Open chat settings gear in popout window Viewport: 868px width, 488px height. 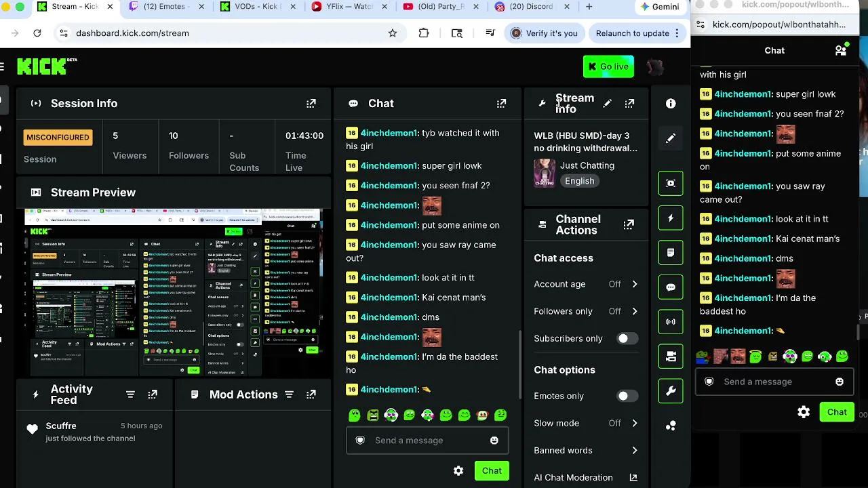(804, 412)
